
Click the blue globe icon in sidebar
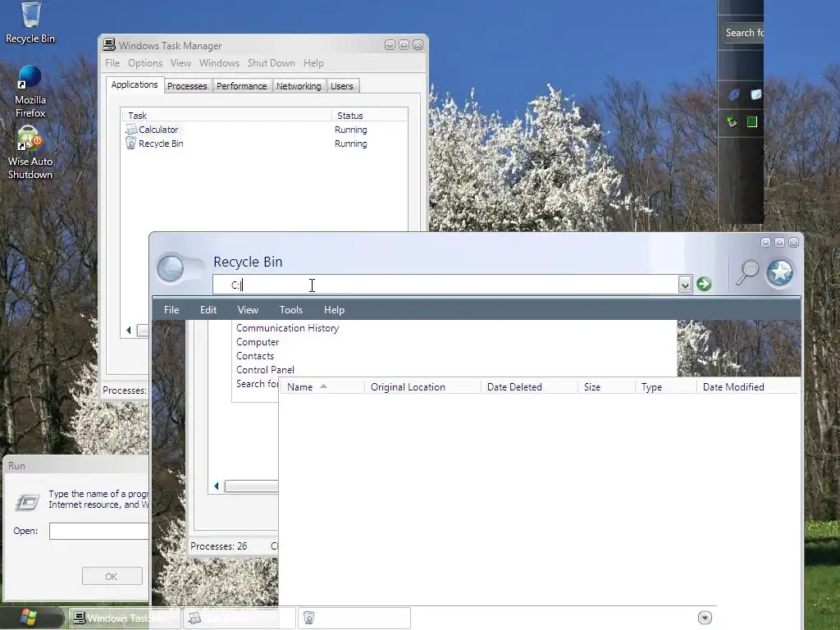tap(733, 94)
